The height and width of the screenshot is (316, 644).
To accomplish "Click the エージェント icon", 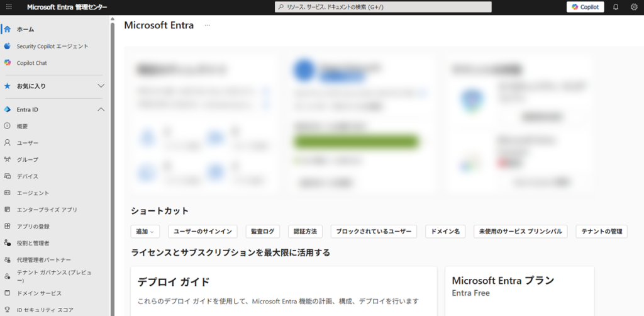I will pyautogui.click(x=8, y=193).
